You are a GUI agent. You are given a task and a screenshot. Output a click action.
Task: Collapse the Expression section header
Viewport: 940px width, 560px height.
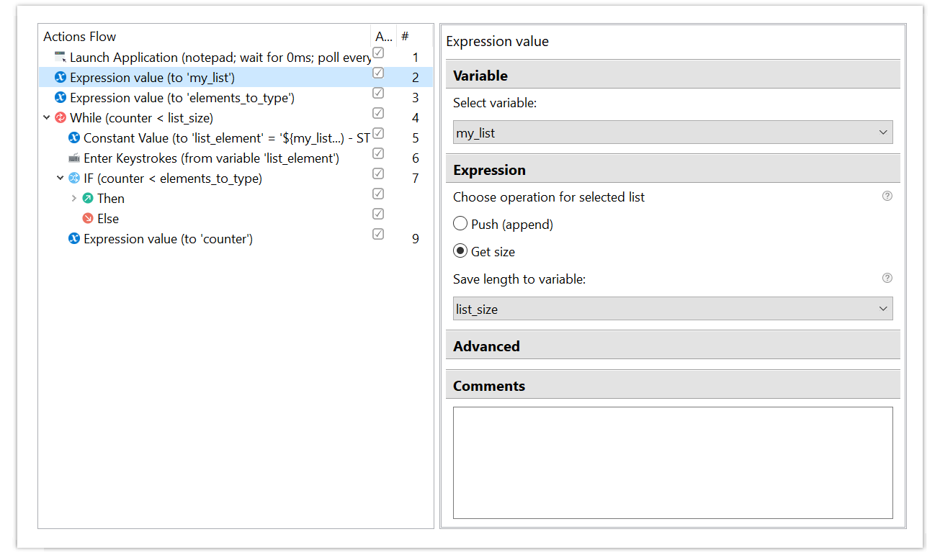click(x=673, y=170)
